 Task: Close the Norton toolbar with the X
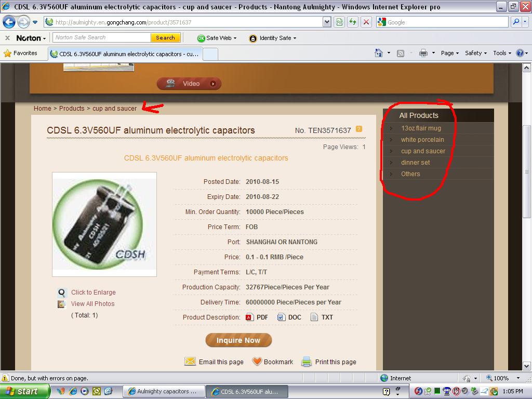(7, 38)
